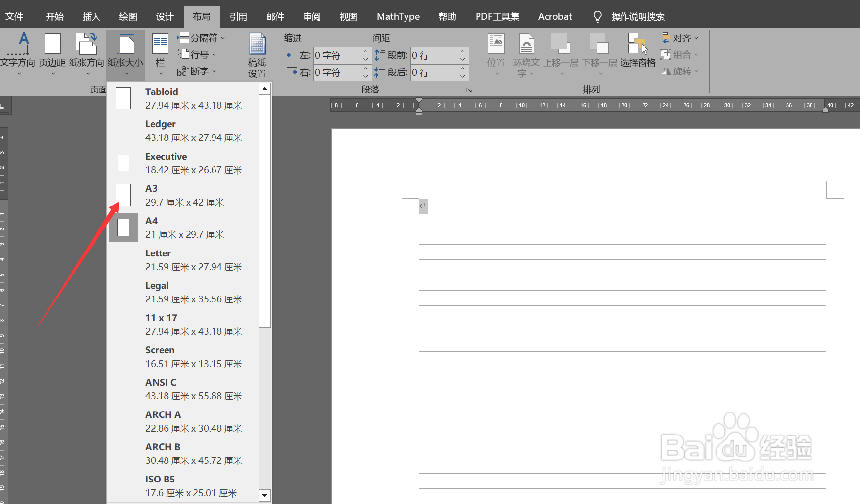This screenshot has height=504, width=860.
Task: Open the 断字 hyphenation menu
Action: (x=197, y=71)
